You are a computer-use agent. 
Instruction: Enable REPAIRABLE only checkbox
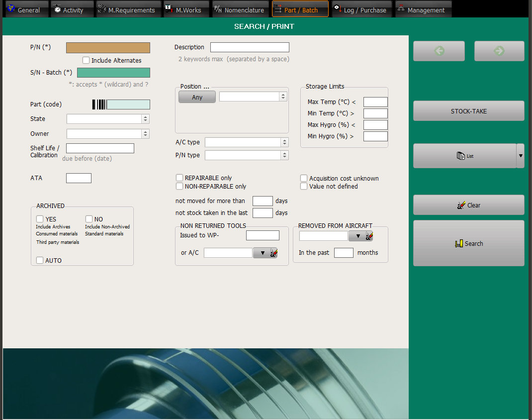coord(179,178)
